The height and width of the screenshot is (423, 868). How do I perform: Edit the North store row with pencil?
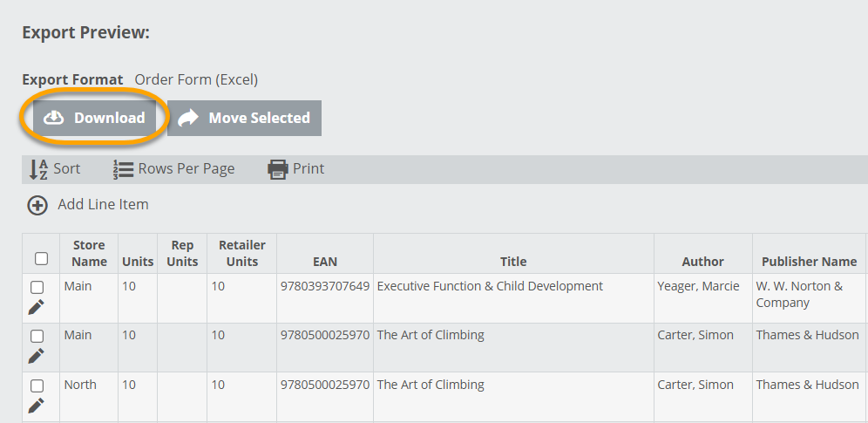pyautogui.click(x=37, y=406)
